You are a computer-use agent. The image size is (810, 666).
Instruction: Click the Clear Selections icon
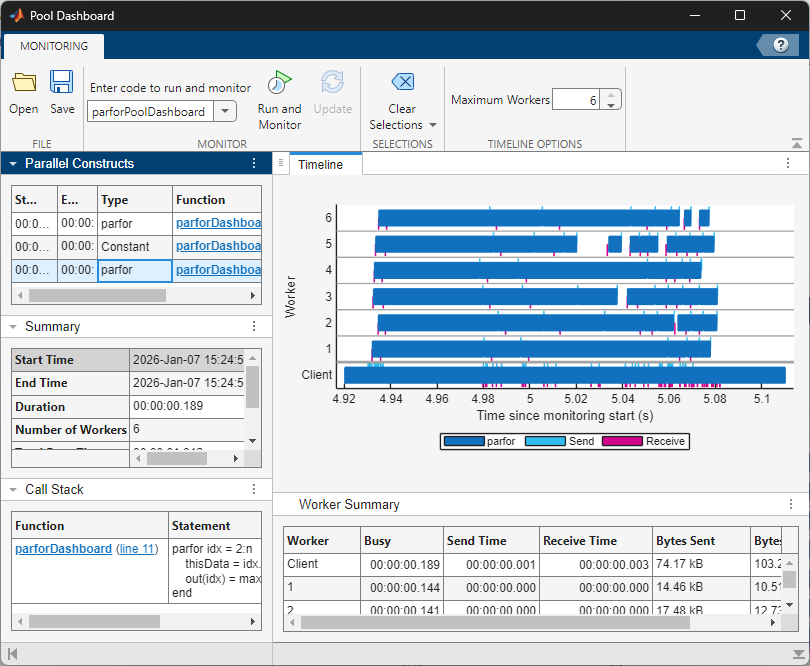(x=402, y=82)
